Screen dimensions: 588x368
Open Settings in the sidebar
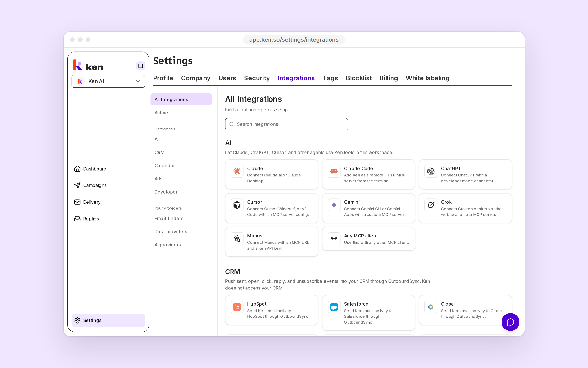pos(108,320)
